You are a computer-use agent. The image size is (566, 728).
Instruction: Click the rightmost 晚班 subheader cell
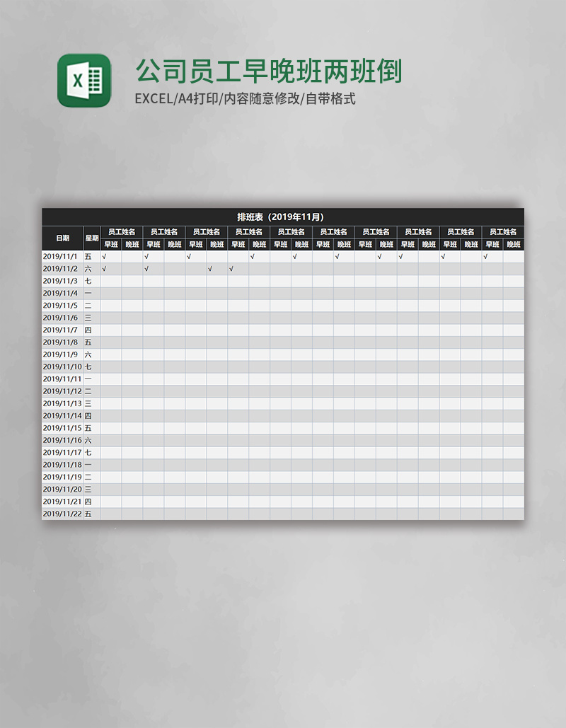point(514,243)
